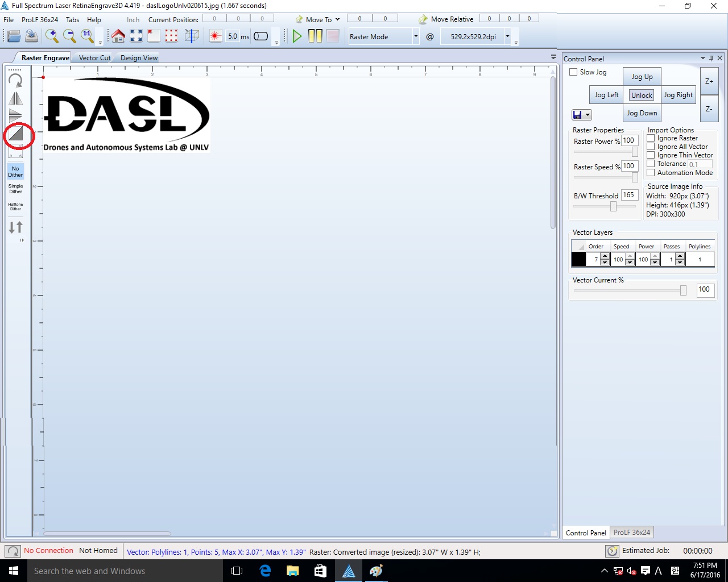Viewport: 728px width, 582px height.
Task: Flip the image vertically in the side toolbar
Action: coord(15,115)
